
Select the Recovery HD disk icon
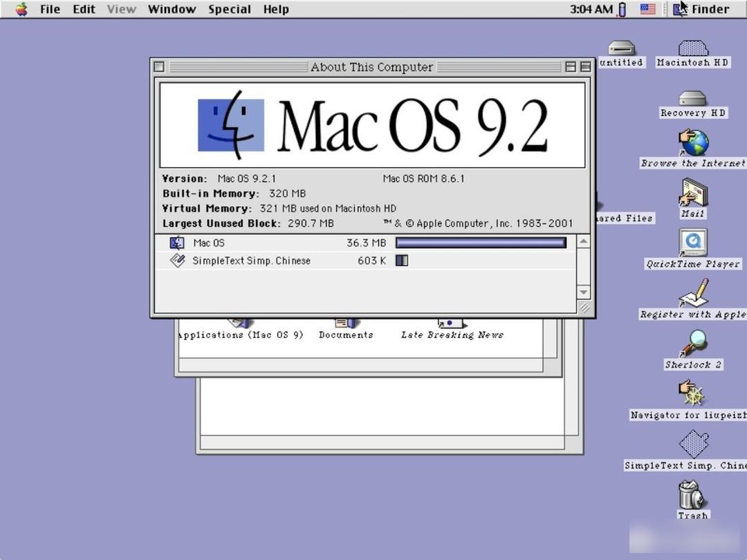(692, 99)
